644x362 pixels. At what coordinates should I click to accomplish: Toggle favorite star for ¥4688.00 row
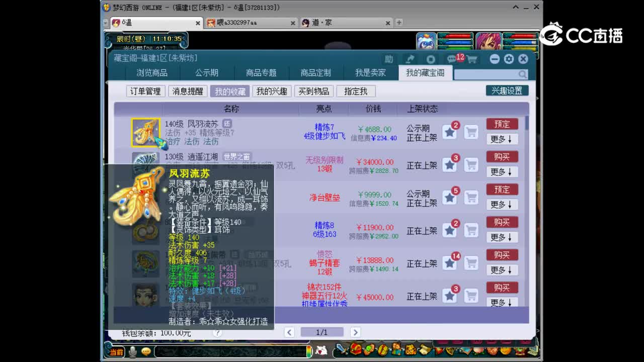tap(449, 132)
